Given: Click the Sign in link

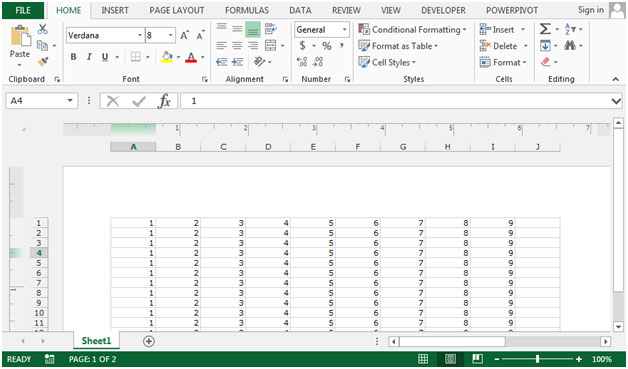Looking at the screenshot, I should click(x=591, y=10).
